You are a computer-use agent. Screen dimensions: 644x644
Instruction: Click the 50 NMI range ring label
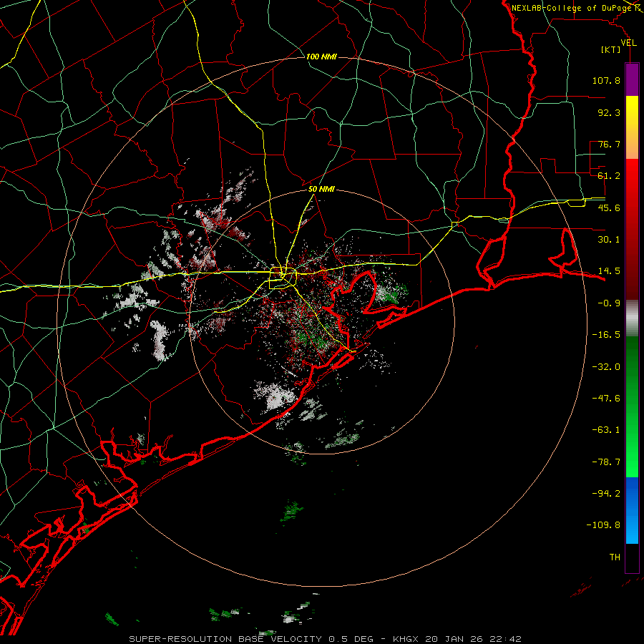pos(321,190)
